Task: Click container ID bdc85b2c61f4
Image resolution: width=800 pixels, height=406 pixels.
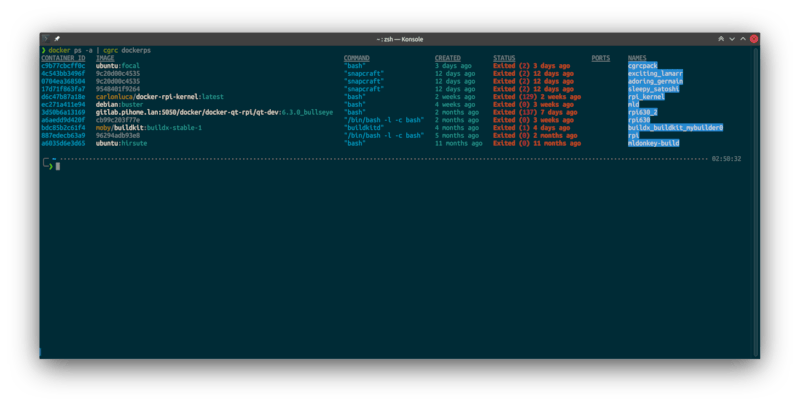Action: (x=63, y=128)
